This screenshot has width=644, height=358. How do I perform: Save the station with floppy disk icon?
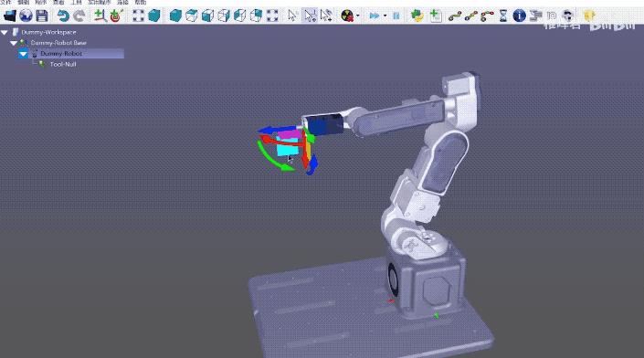(42, 16)
